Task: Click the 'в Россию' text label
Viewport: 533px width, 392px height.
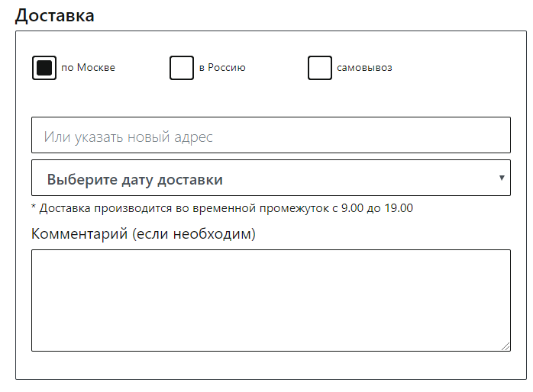Action: (x=222, y=68)
